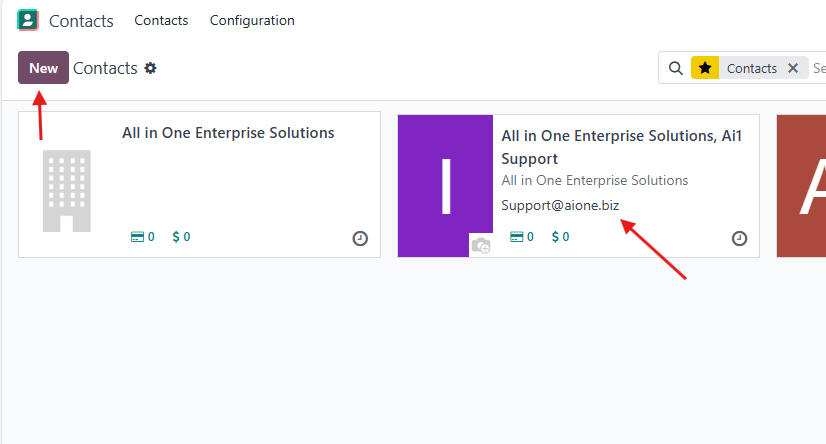Image resolution: width=826 pixels, height=444 pixels.
Task: Click the camera icon on the purple avatar
Action: tap(481, 245)
